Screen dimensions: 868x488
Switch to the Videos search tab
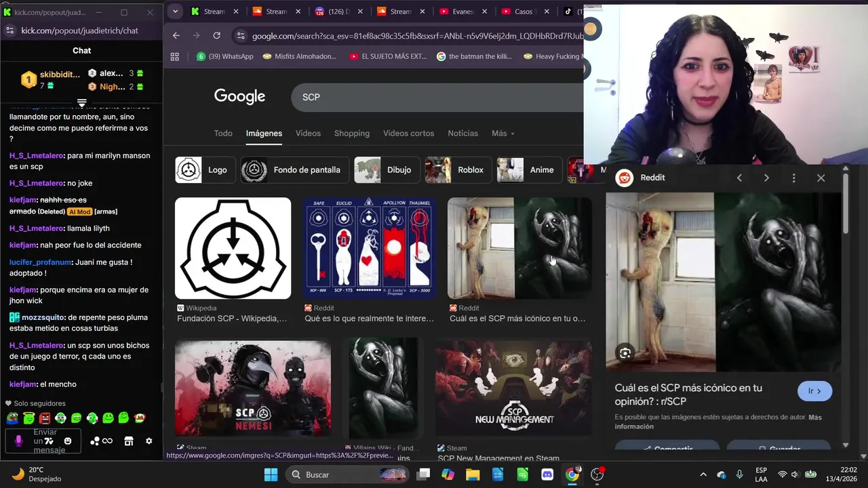pyautogui.click(x=308, y=134)
